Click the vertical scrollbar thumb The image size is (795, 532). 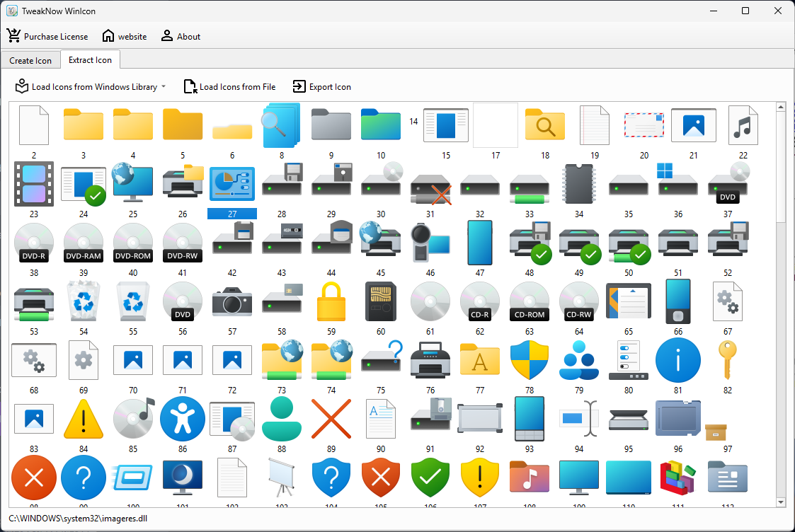click(781, 167)
